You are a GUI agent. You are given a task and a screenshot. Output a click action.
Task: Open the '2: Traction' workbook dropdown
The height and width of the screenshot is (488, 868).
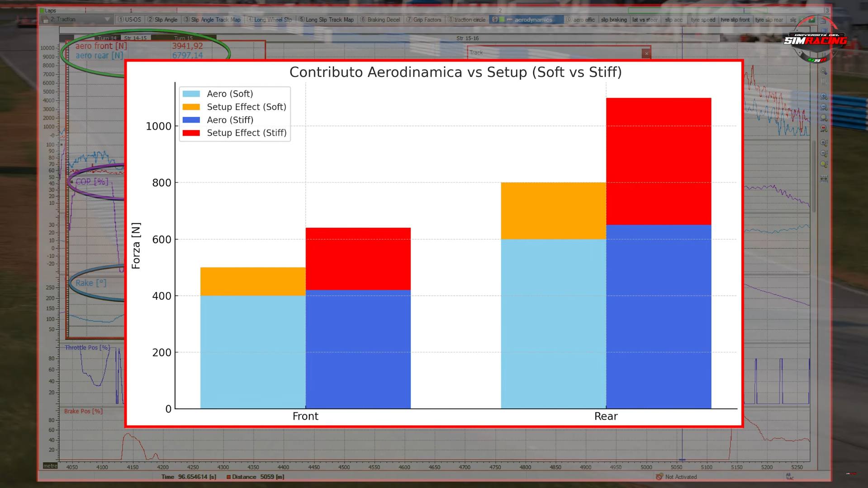[x=107, y=19]
